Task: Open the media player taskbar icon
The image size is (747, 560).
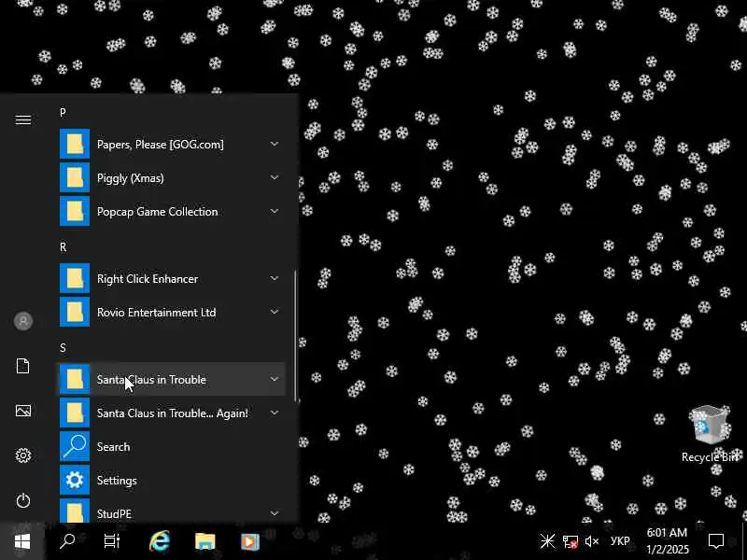Action: click(x=249, y=541)
